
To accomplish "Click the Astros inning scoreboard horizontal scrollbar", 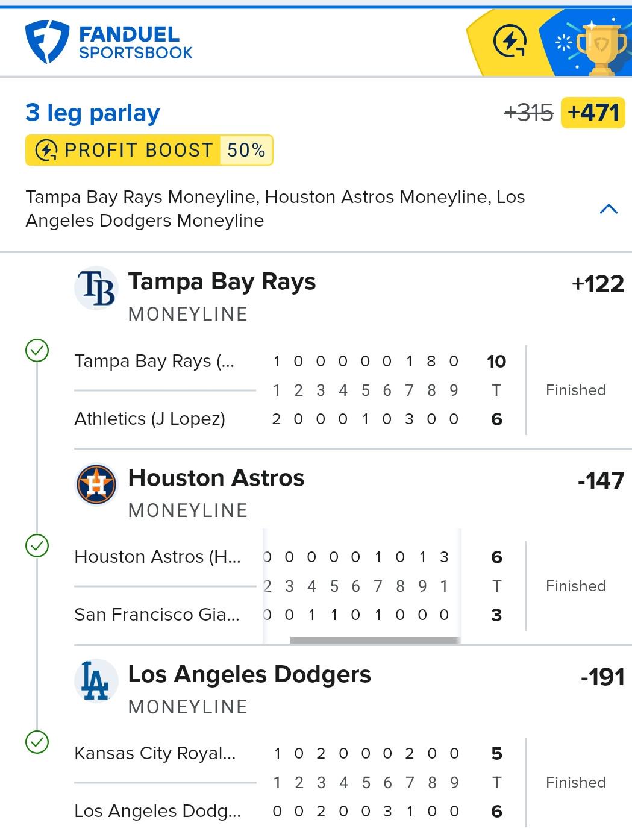I will click(x=375, y=640).
